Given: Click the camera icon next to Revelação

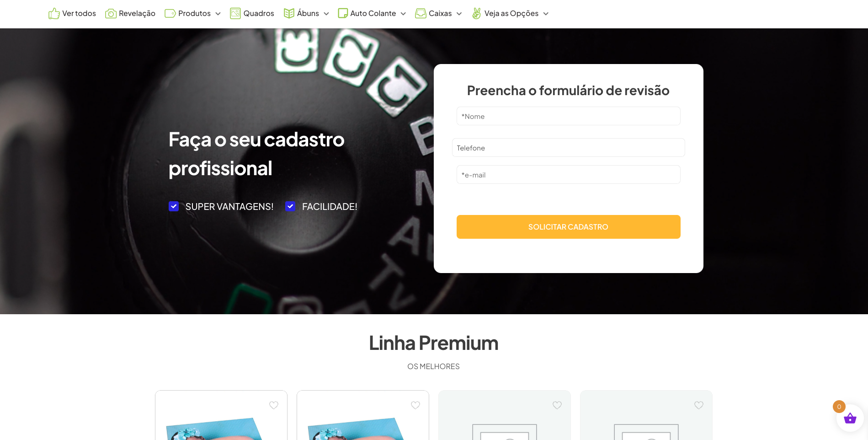Looking at the screenshot, I should (x=111, y=14).
